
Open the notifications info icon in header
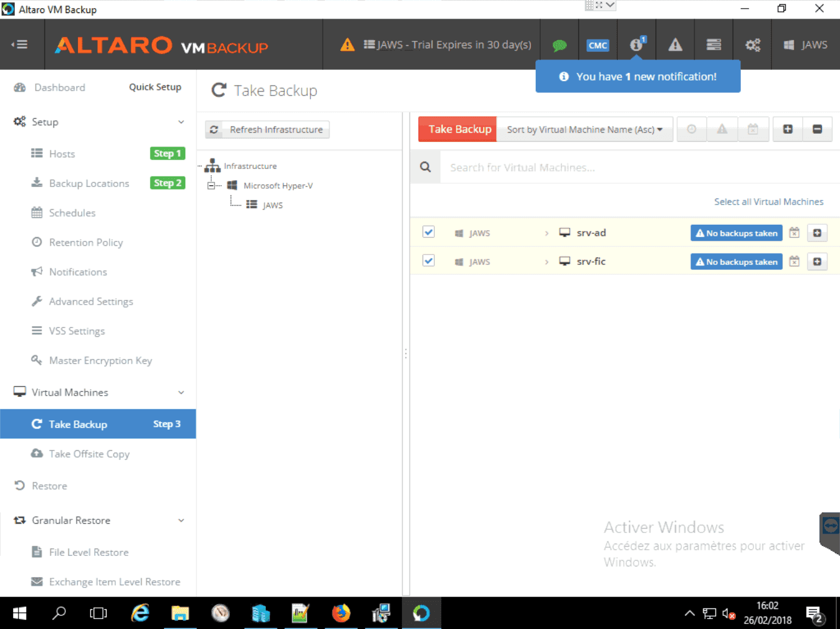[x=636, y=45]
